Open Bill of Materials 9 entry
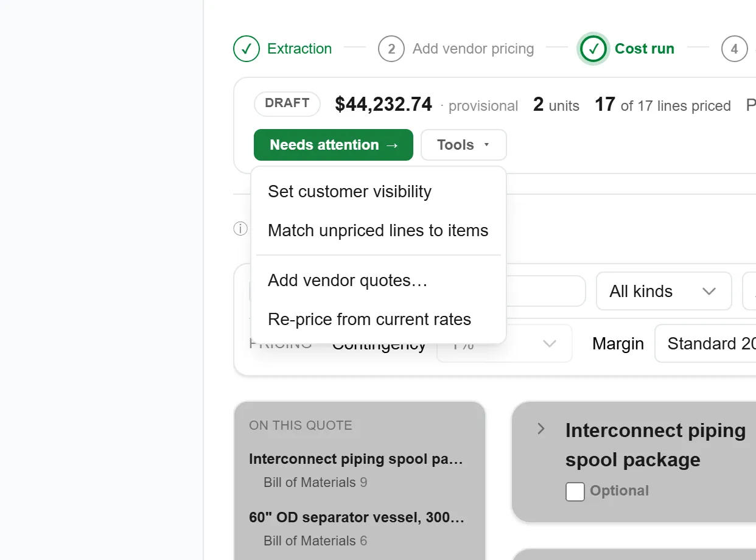Viewport: 756px width, 560px height. point(315,483)
